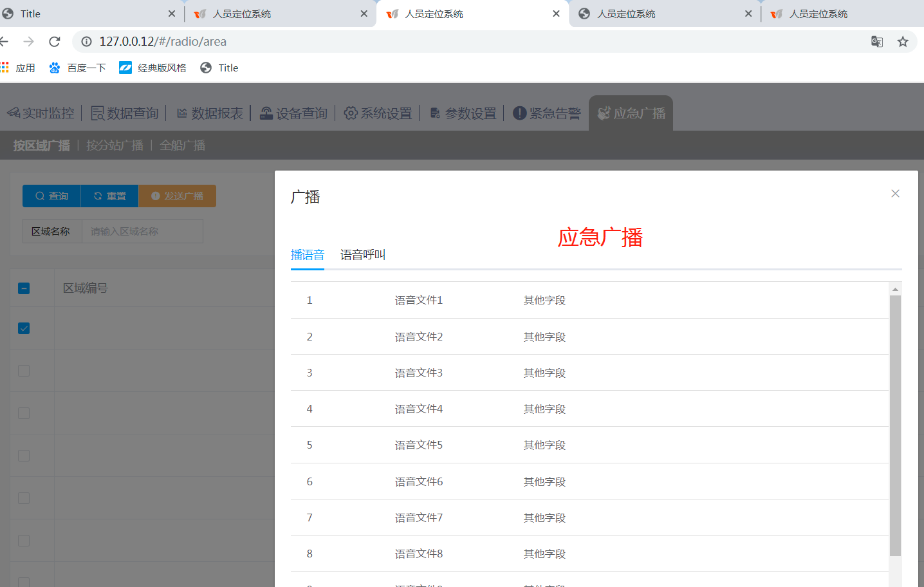Screen dimensions: 924x587
Task: Open the 经典版风格 bookmark
Action: click(153, 68)
